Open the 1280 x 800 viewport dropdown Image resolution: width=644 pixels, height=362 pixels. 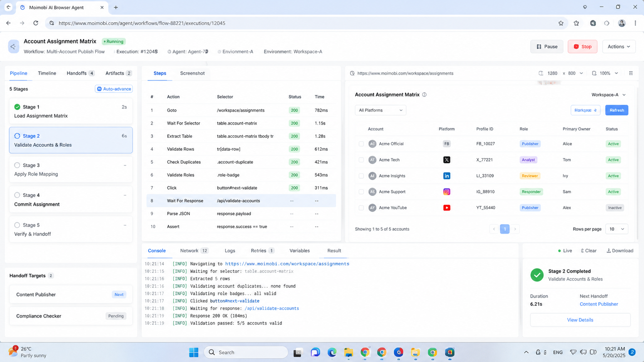click(x=565, y=73)
